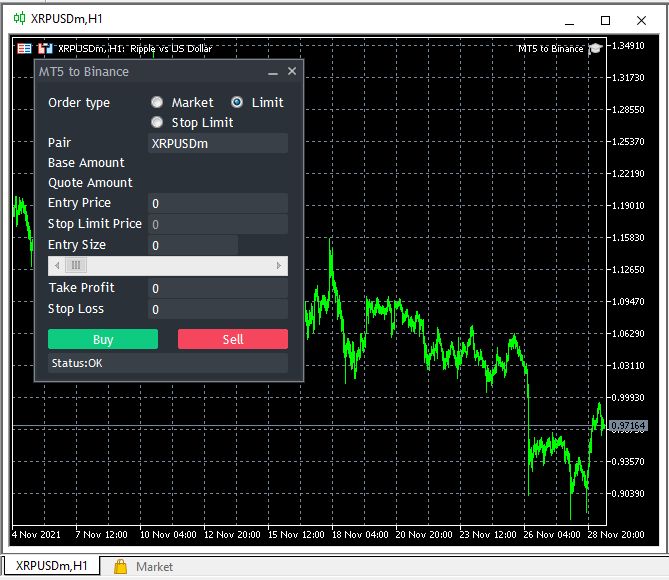Click the one-click trading panel icon
669x580 pixels.
pos(24,49)
